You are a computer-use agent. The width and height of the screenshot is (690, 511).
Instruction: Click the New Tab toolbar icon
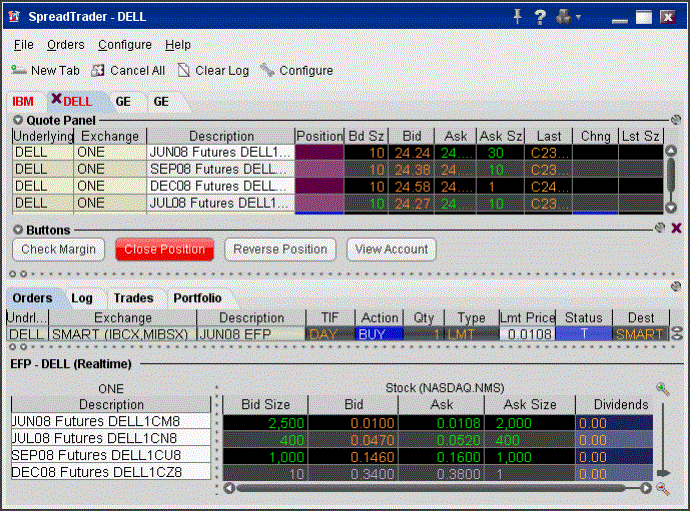18,71
